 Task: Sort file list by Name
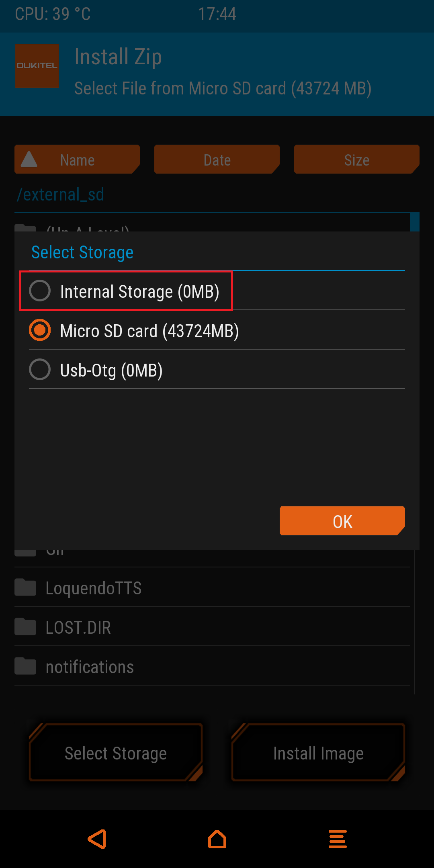pyautogui.click(x=77, y=160)
